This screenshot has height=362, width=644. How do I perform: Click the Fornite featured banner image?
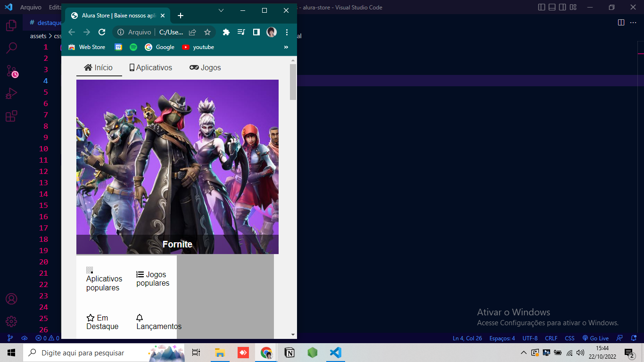[177, 166]
